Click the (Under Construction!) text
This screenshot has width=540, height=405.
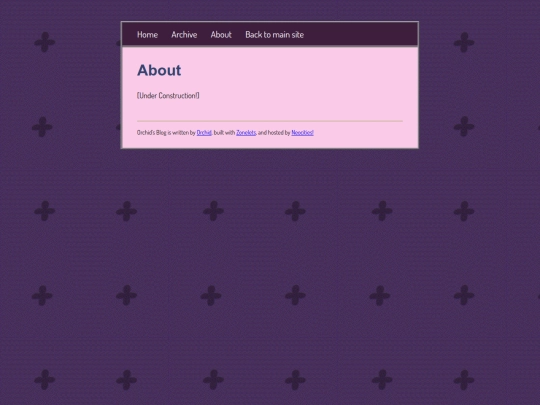pyautogui.click(x=168, y=95)
